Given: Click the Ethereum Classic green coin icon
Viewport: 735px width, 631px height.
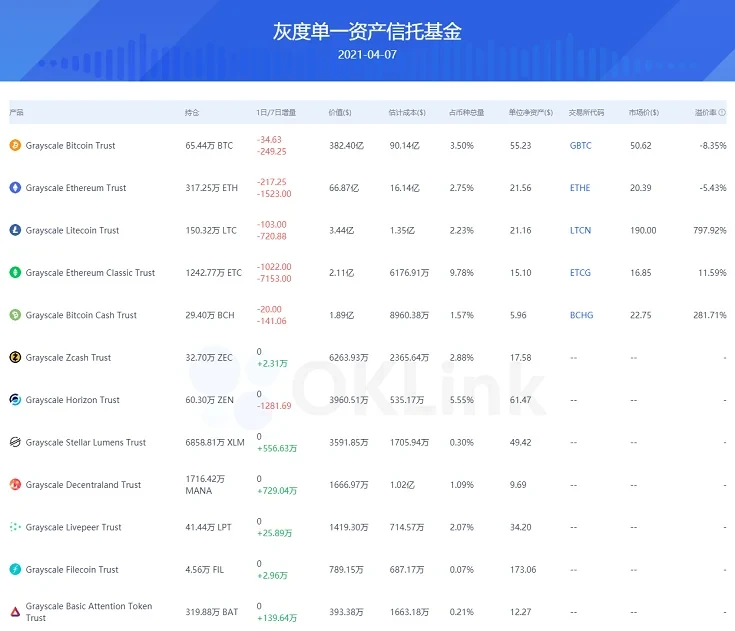Looking at the screenshot, I should (x=15, y=272).
